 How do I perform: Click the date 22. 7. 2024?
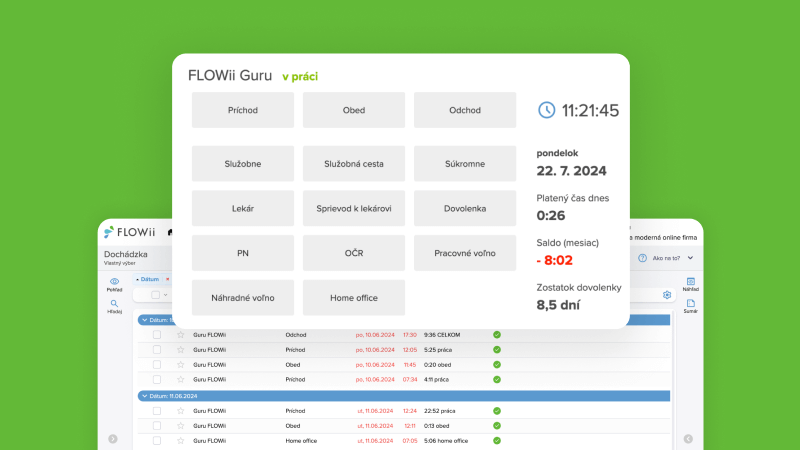pos(571,171)
